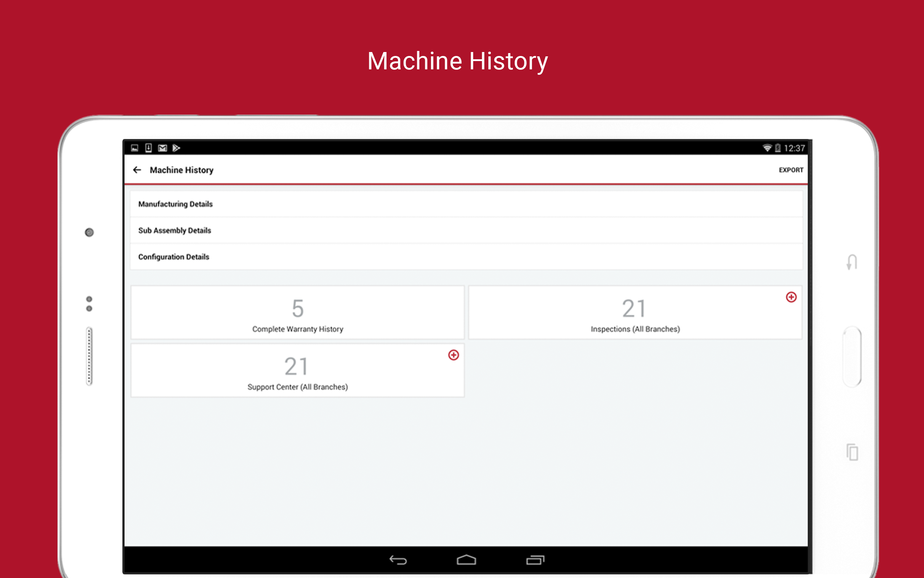
Task: Click the Machine History toolbar title
Action: [x=181, y=170]
